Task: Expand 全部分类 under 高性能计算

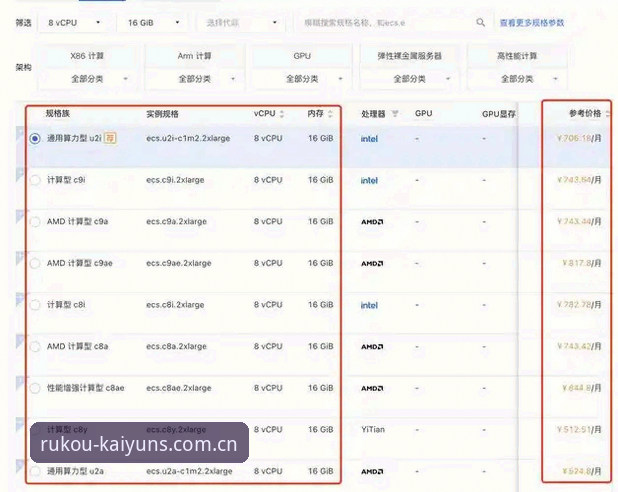Action: 517,79
